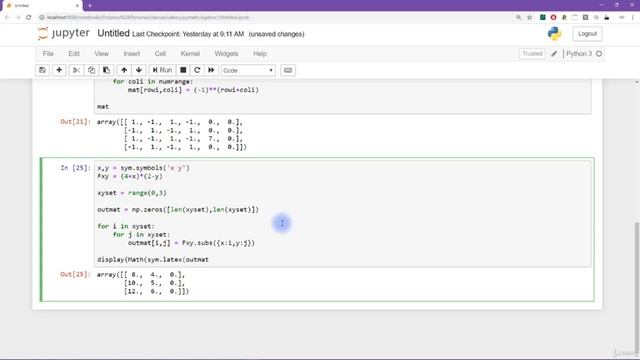Click the Out[21] output prompt
640x360 pixels.
75,122
